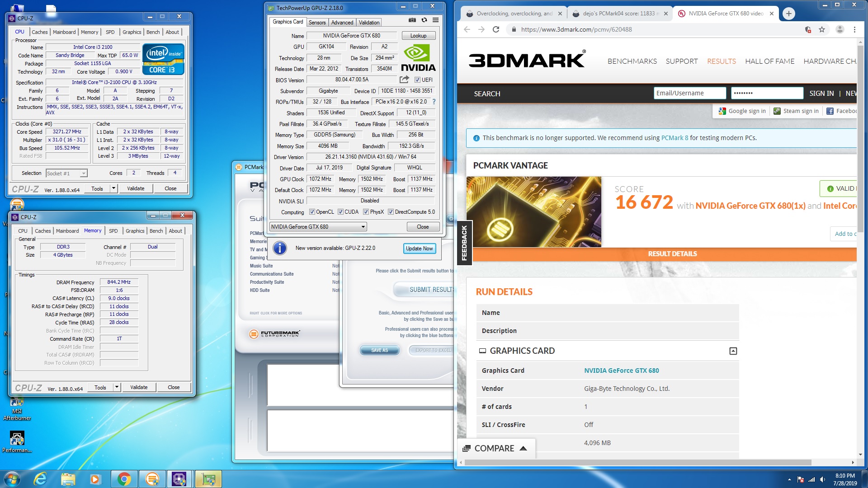Image resolution: width=868 pixels, height=488 pixels.
Task: Click the 3DMARK logo
Action: (527, 60)
